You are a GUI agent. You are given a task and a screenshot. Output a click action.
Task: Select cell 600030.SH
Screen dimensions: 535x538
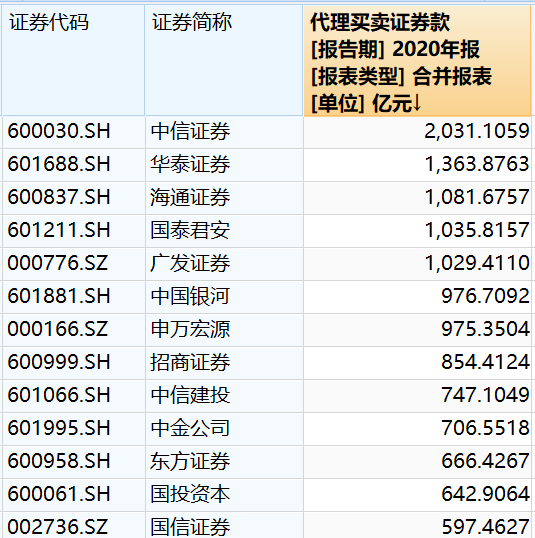click(73, 132)
